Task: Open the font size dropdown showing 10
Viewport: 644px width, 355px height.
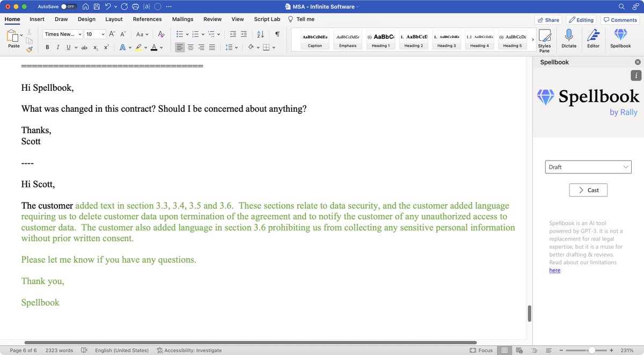Action: 95,34
